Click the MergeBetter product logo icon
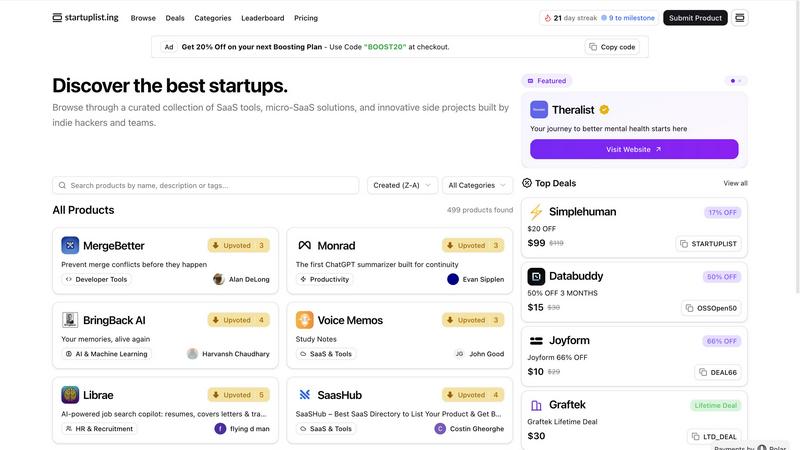 click(70, 245)
